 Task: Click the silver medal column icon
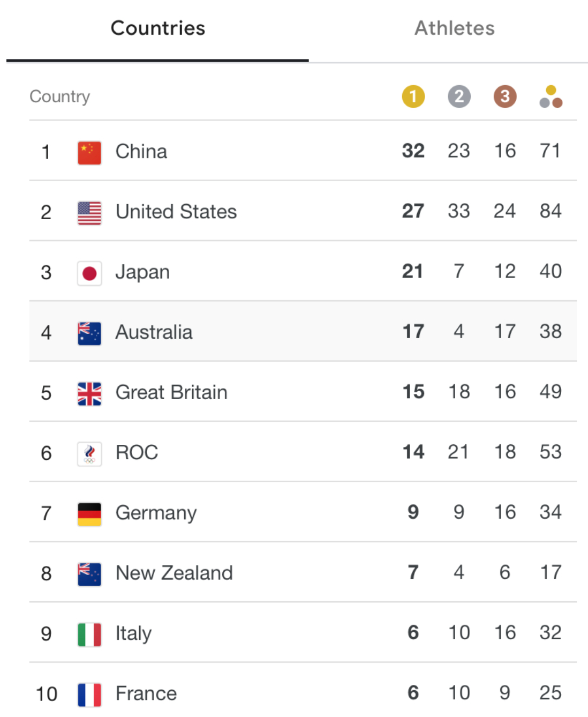(459, 96)
